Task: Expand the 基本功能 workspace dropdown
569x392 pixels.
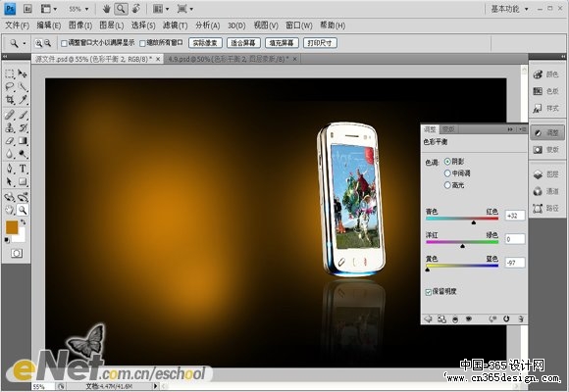Action: click(x=509, y=9)
